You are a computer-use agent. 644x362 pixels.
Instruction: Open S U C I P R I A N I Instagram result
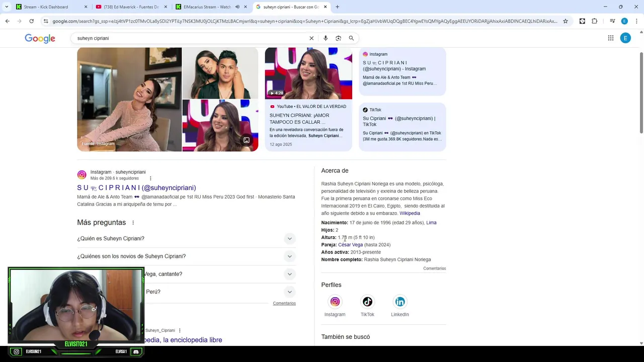coord(136,188)
